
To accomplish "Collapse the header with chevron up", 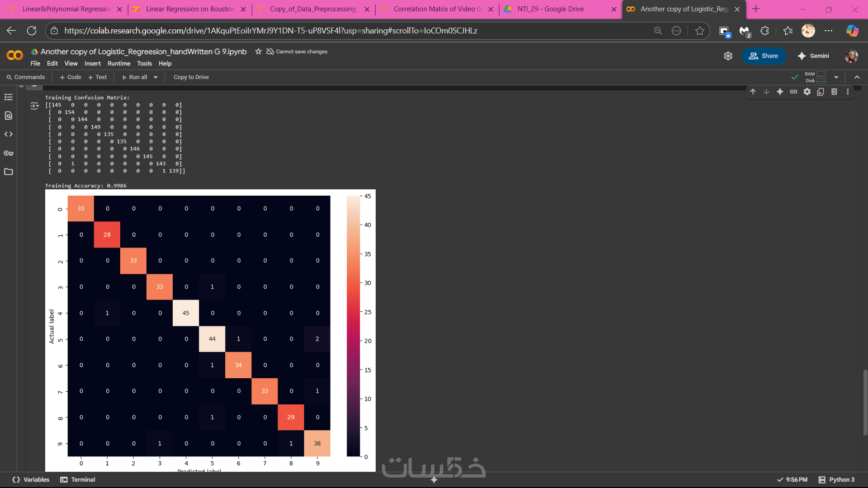I will (x=857, y=77).
